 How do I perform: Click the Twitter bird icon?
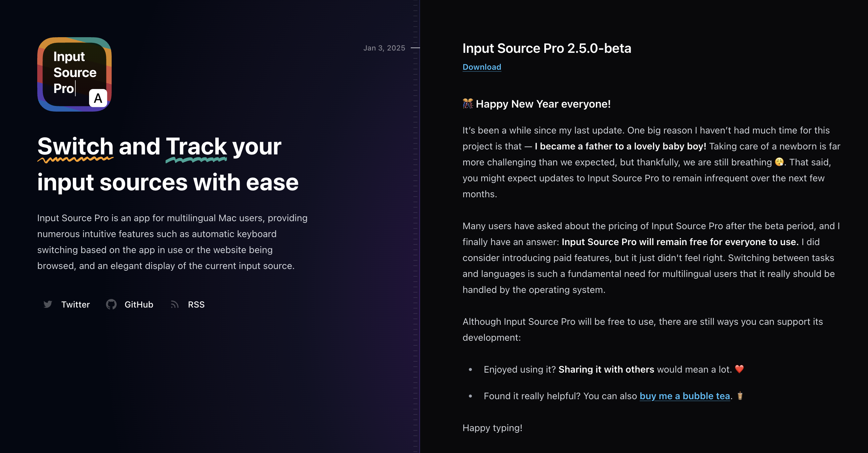tap(48, 305)
